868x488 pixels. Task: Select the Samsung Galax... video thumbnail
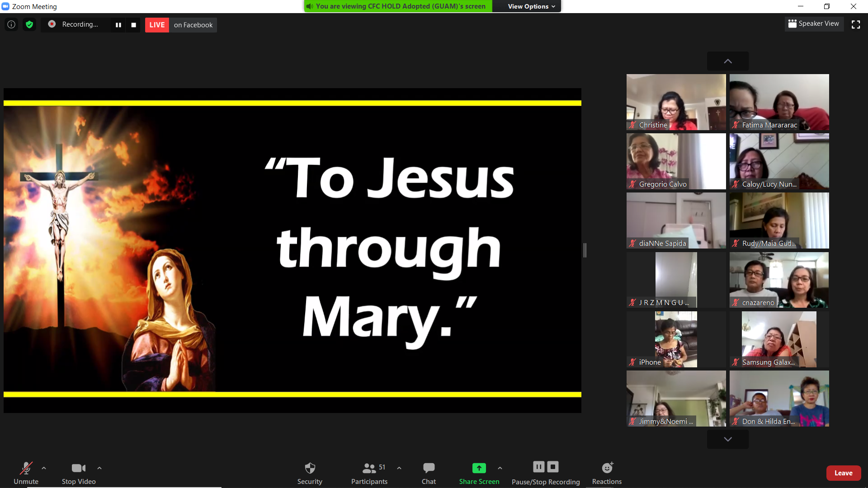coord(779,339)
